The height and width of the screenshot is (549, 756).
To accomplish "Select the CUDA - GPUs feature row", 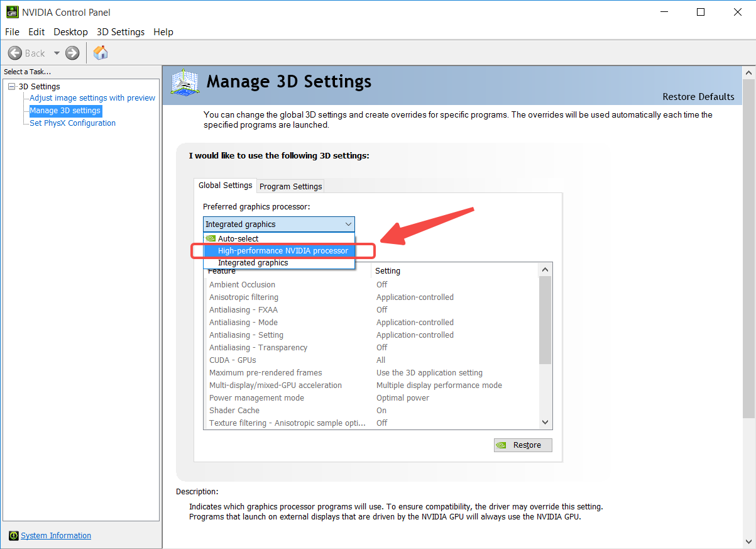I will pyautogui.click(x=371, y=360).
